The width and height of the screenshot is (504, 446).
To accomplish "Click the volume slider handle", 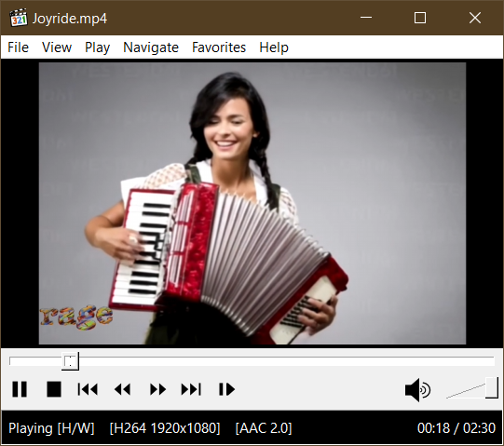I will (x=492, y=388).
